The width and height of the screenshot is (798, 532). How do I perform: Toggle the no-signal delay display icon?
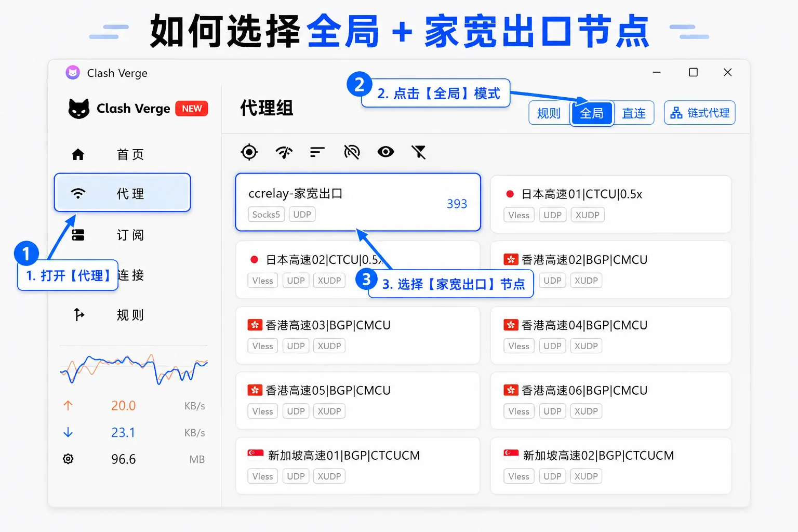click(x=352, y=152)
